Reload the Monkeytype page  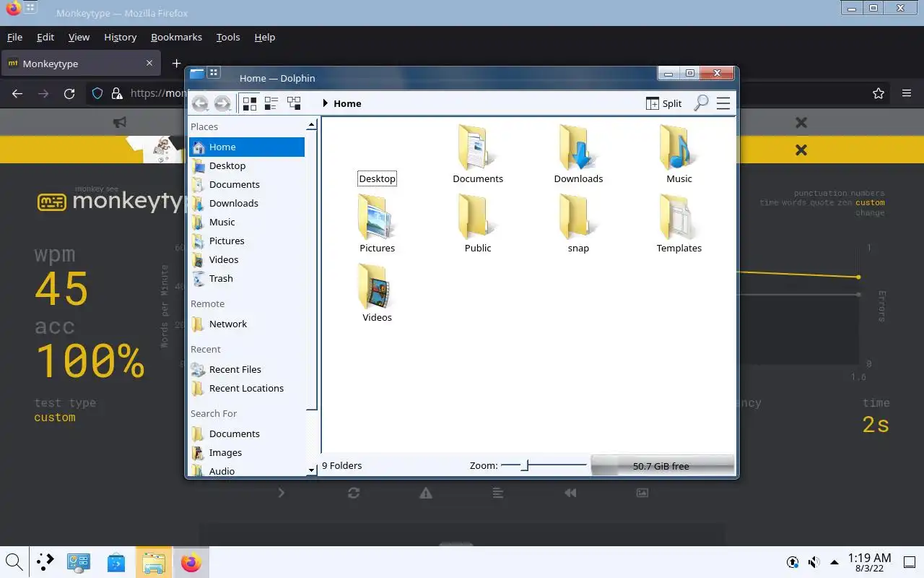tap(69, 93)
